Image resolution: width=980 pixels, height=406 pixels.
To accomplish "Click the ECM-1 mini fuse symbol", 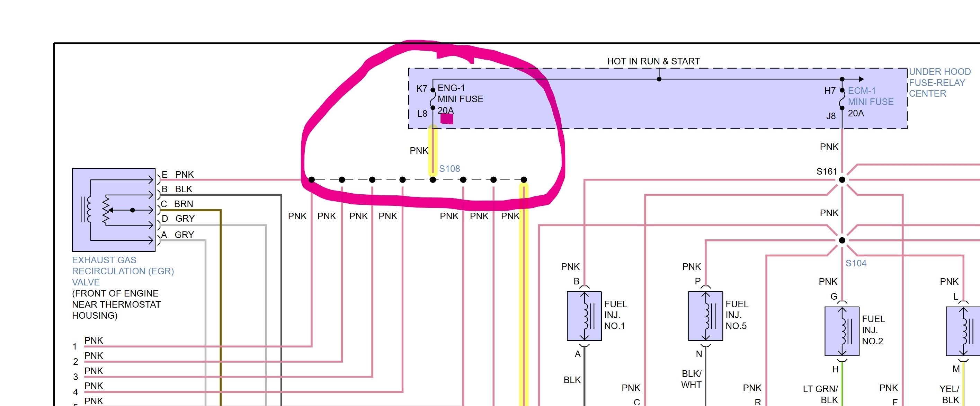I will coord(842,99).
